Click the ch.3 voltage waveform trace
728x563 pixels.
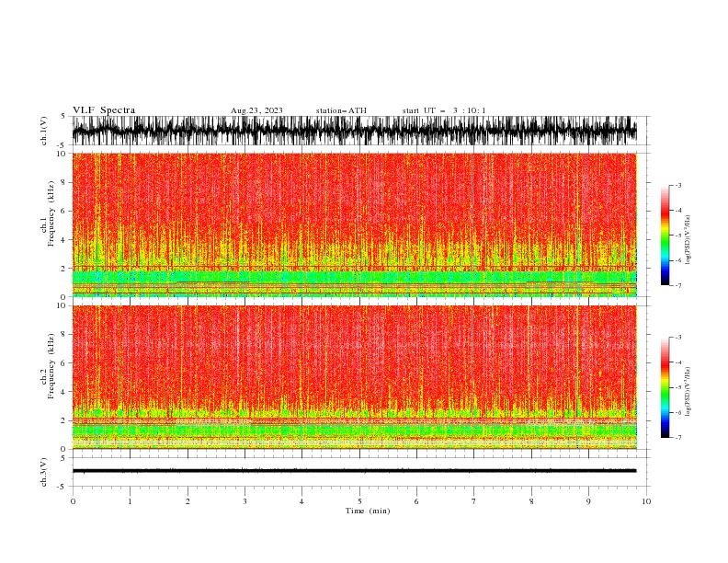tap(354, 471)
